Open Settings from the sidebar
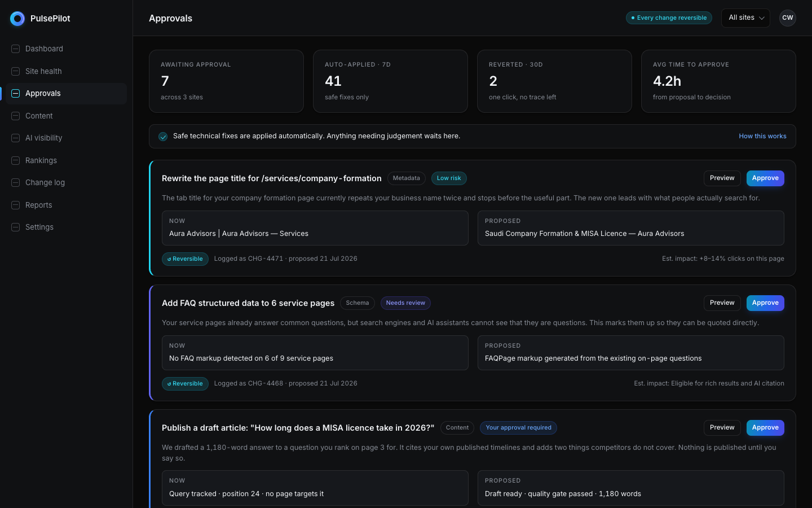 [67, 227]
